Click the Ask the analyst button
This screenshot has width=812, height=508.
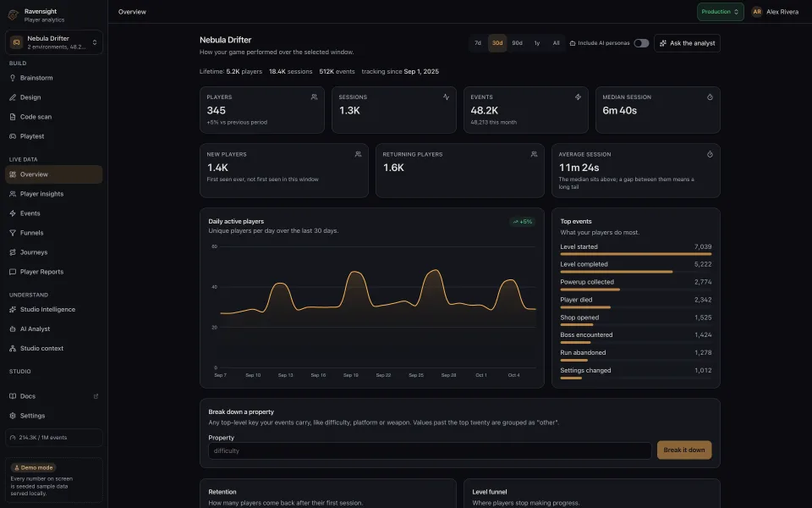pyautogui.click(x=687, y=43)
